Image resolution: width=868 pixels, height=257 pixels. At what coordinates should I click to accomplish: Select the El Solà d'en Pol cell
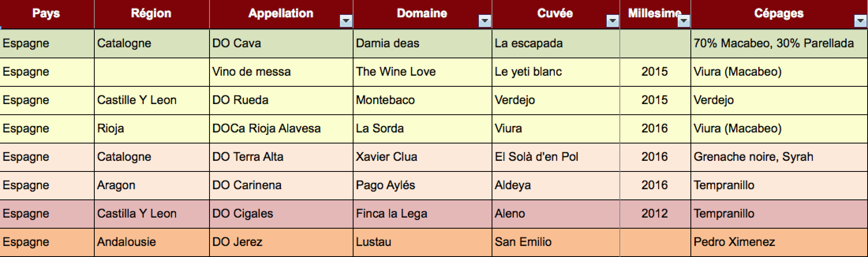pyautogui.click(x=556, y=157)
